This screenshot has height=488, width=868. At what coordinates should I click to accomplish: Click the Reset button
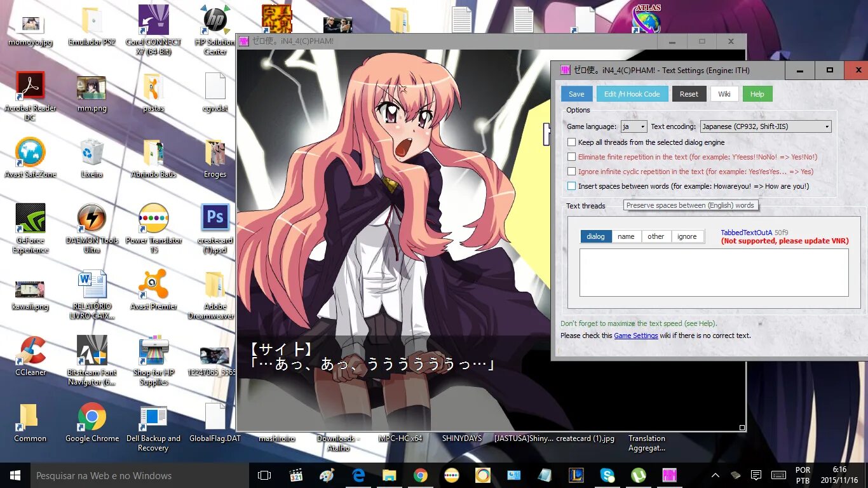[x=689, y=94]
